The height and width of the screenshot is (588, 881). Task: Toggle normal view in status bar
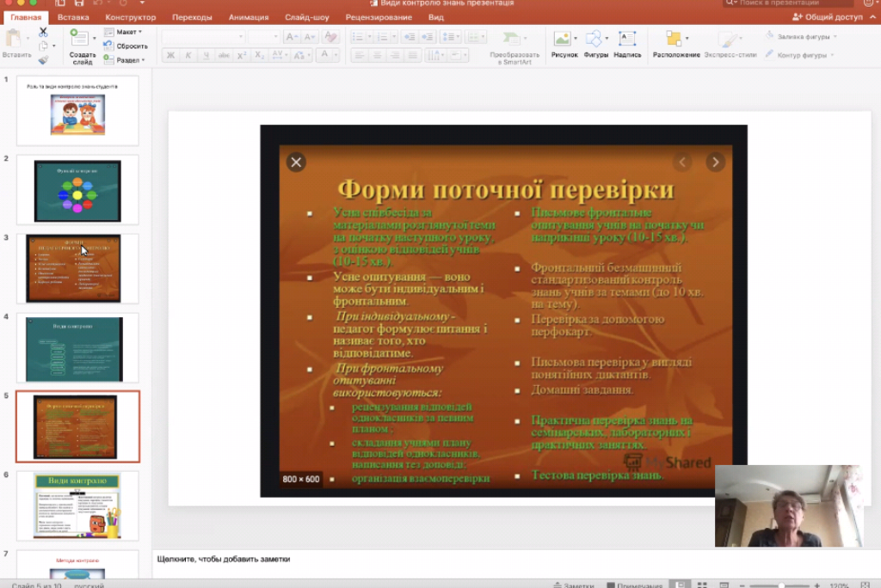click(x=680, y=585)
